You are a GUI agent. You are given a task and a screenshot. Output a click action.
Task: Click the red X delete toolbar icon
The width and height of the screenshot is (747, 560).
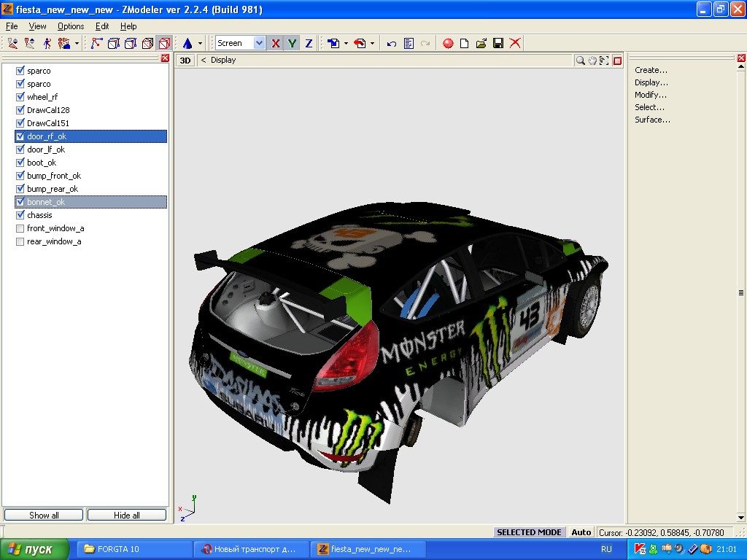coord(515,43)
